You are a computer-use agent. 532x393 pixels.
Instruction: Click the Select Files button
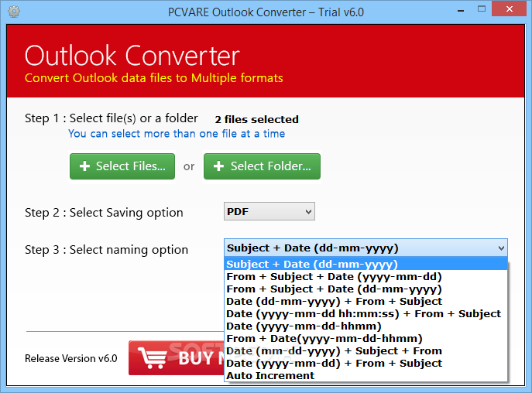coord(122,166)
